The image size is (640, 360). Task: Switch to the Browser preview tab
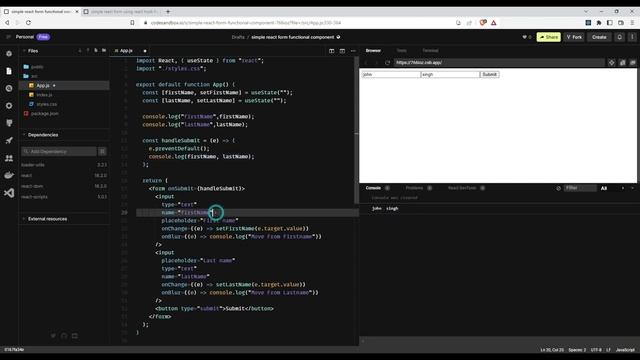point(373,51)
